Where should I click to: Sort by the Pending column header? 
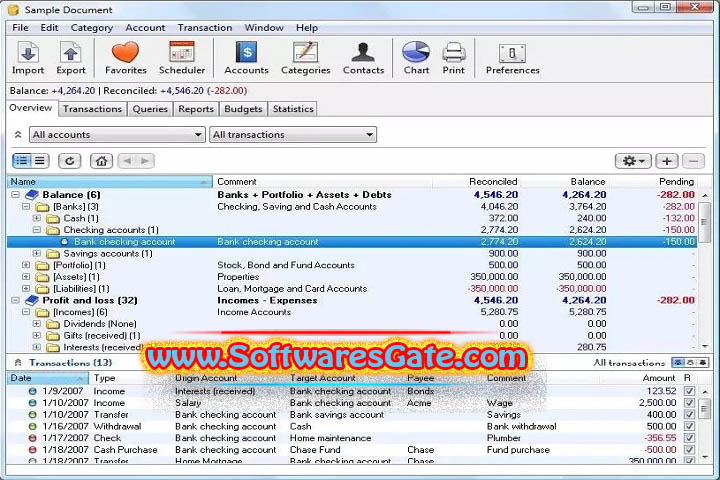(x=653, y=182)
